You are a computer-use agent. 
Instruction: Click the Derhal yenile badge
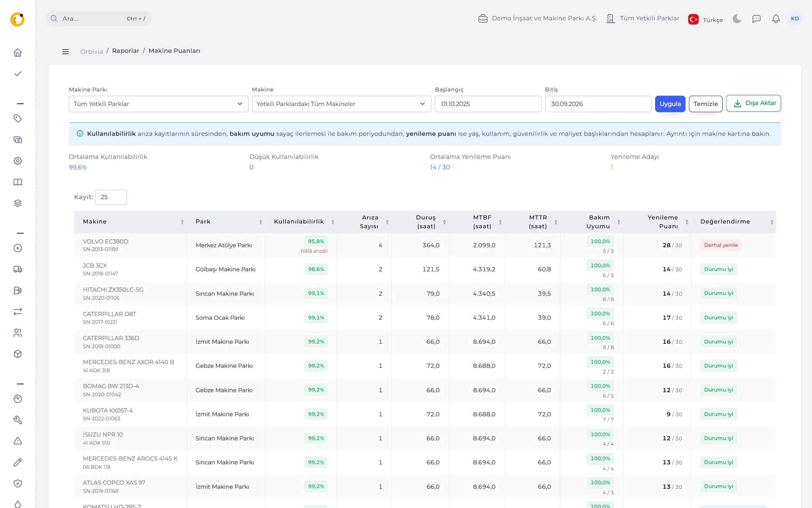tap(721, 245)
